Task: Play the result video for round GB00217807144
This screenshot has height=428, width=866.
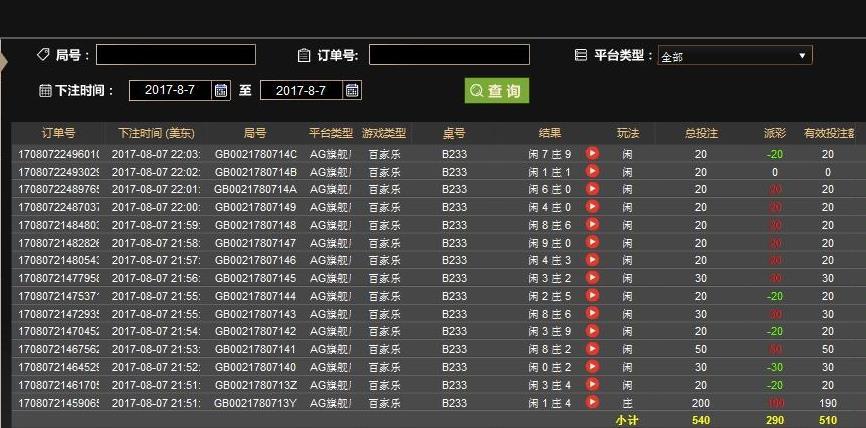Action: 592,296
